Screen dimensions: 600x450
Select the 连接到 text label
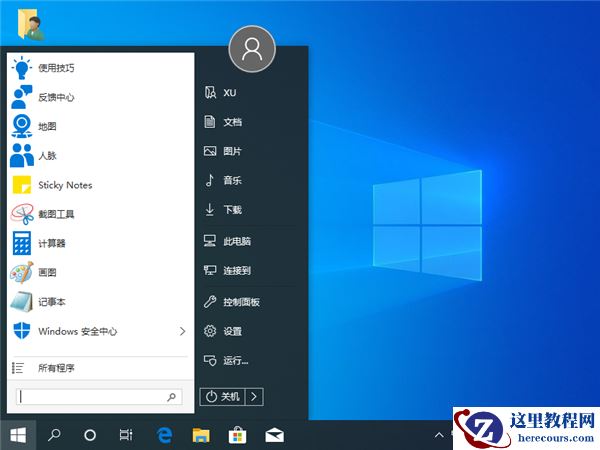click(x=237, y=271)
